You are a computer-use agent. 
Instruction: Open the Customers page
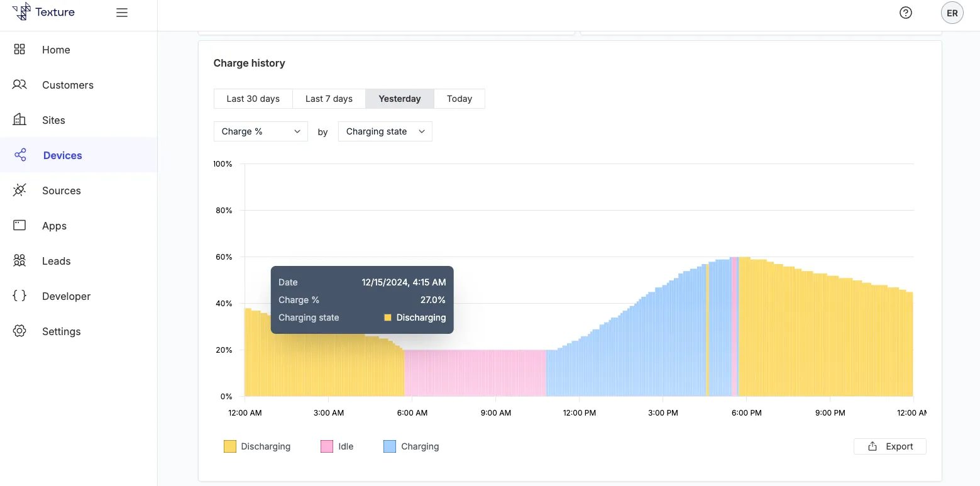[x=79, y=85]
